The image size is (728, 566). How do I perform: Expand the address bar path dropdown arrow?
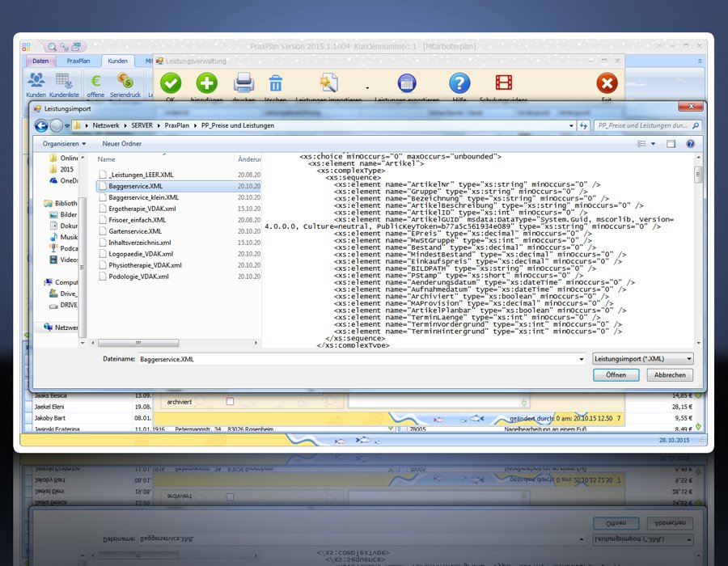571,125
